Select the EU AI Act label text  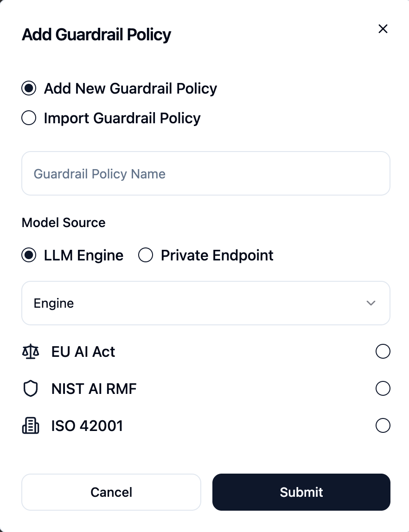[83, 351]
